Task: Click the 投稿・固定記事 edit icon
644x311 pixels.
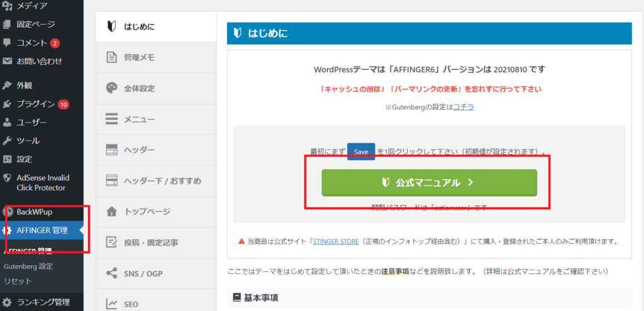Action: coord(111,243)
